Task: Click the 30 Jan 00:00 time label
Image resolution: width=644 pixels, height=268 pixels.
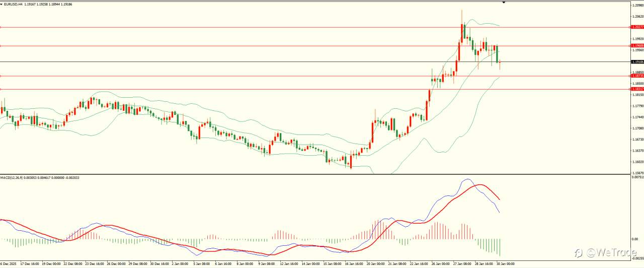Action: [506, 263]
